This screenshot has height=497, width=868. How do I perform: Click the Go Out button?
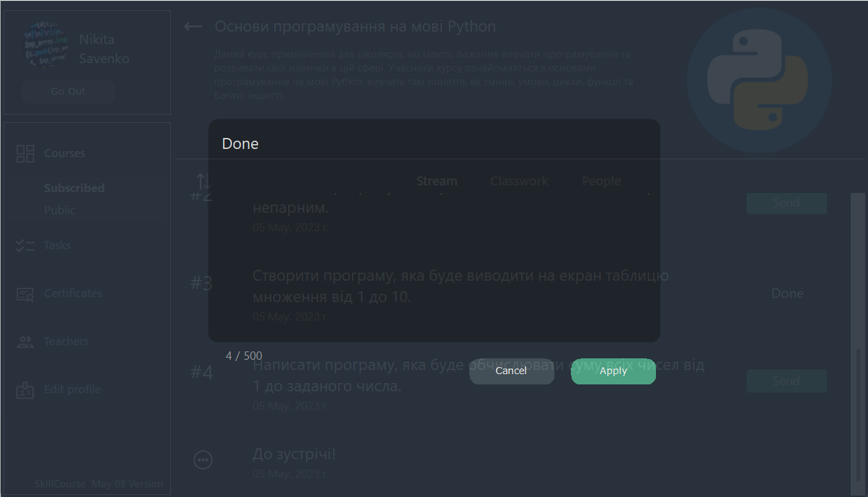pyautogui.click(x=68, y=91)
